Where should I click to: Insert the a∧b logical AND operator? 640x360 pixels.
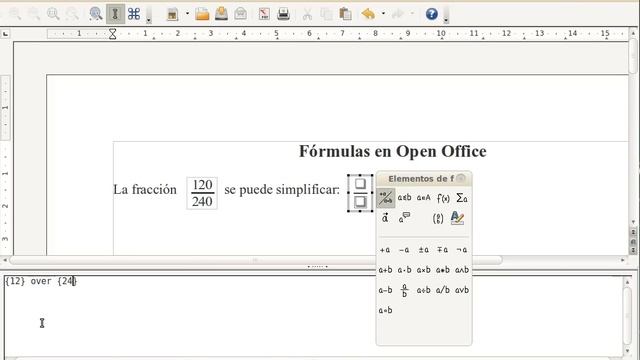(x=462, y=270)
